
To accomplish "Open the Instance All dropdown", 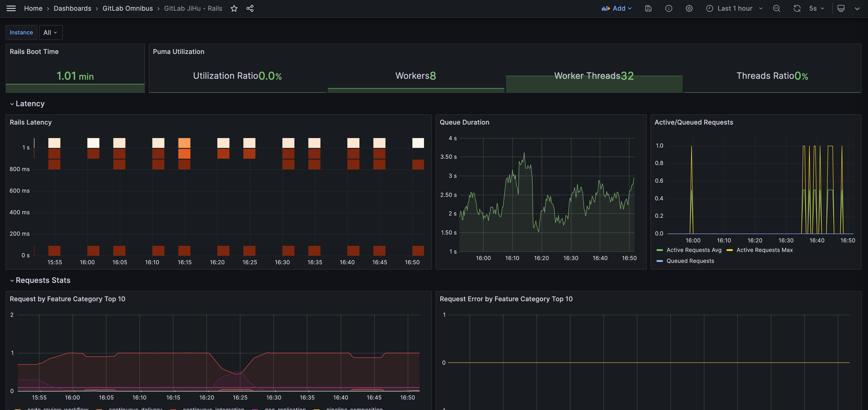I will tap(50, 33).
